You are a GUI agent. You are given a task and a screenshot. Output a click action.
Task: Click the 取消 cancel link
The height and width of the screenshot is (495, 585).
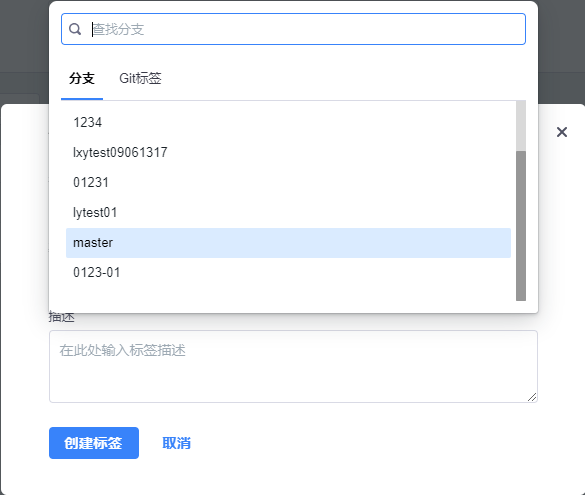[176, 443]
